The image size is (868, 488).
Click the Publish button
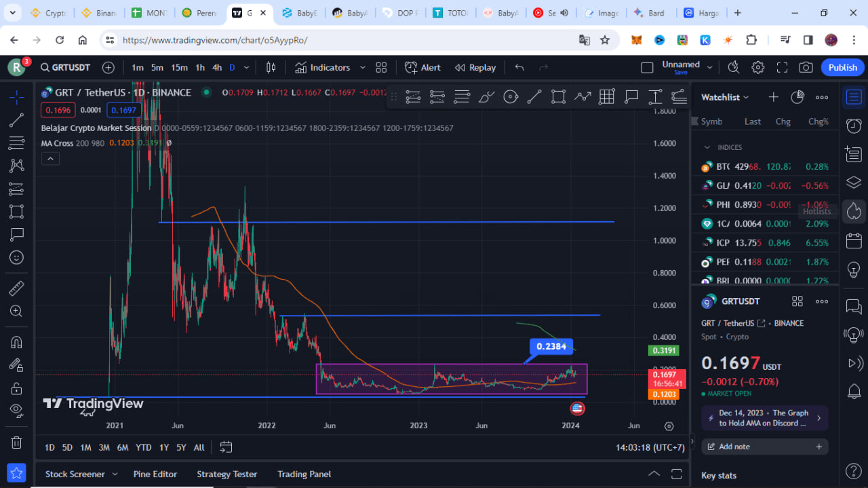click(x=842, y=67)
